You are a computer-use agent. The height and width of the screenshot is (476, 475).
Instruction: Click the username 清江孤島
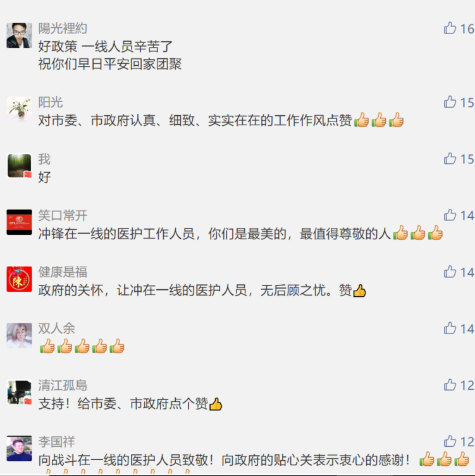point(63,385)
